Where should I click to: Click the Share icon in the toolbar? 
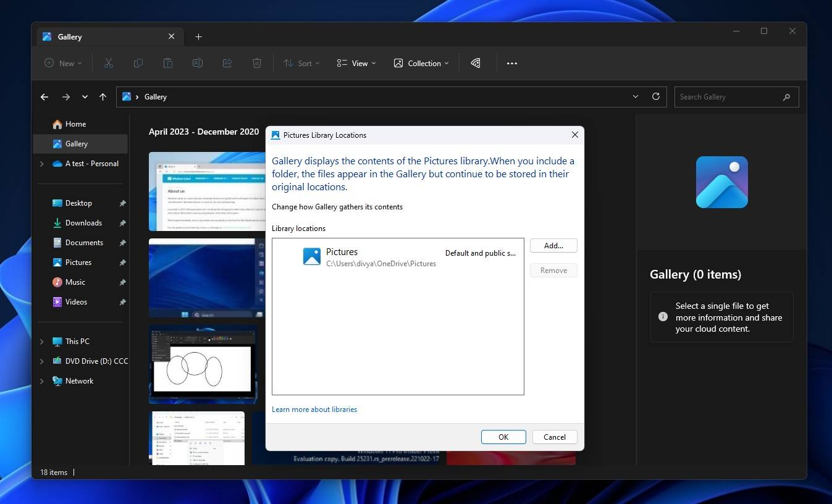(227, 63)
